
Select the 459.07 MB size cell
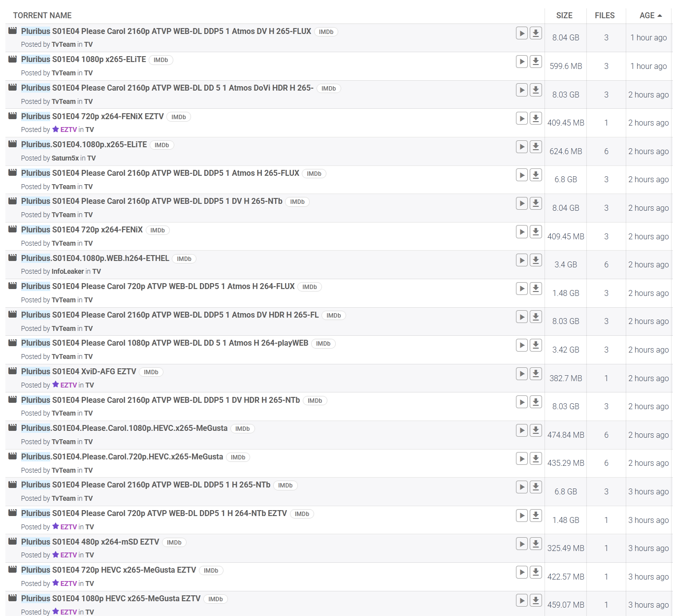(566, 605)
